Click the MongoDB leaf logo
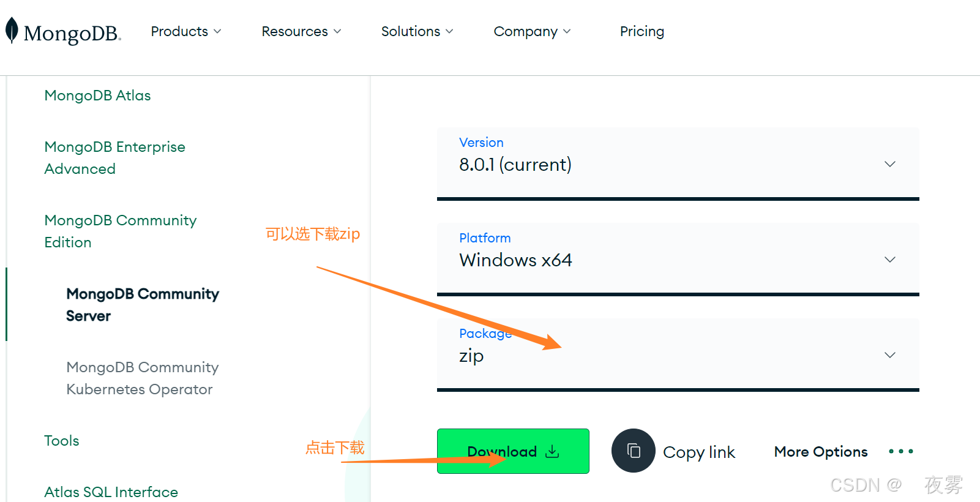The image size is (980, 502). pos(11,31)
